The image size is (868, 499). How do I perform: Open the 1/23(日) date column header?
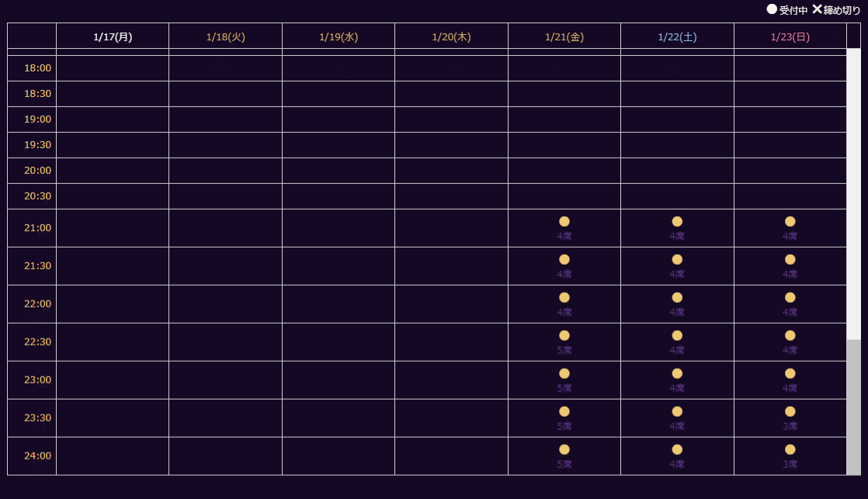pos(790,36)
